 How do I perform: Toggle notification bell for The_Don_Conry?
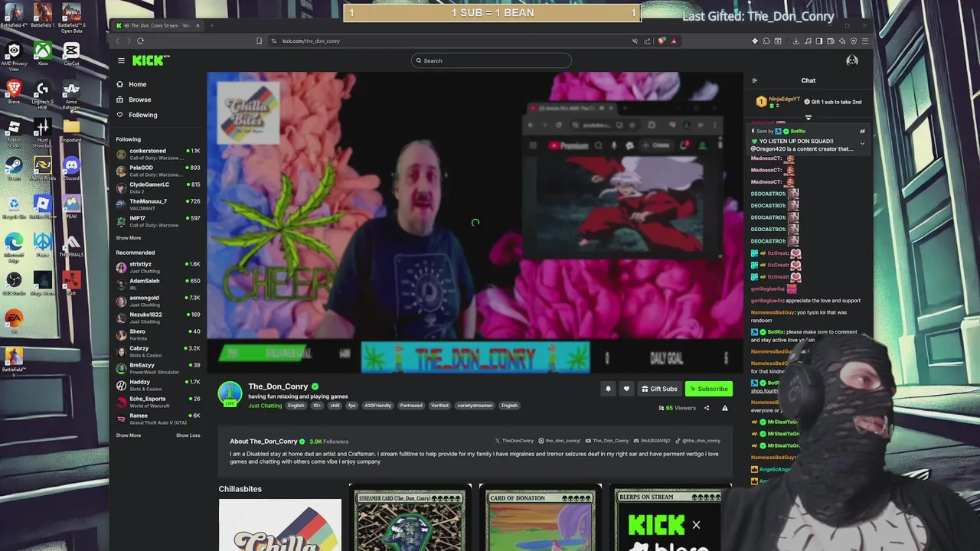click(608, 389)
